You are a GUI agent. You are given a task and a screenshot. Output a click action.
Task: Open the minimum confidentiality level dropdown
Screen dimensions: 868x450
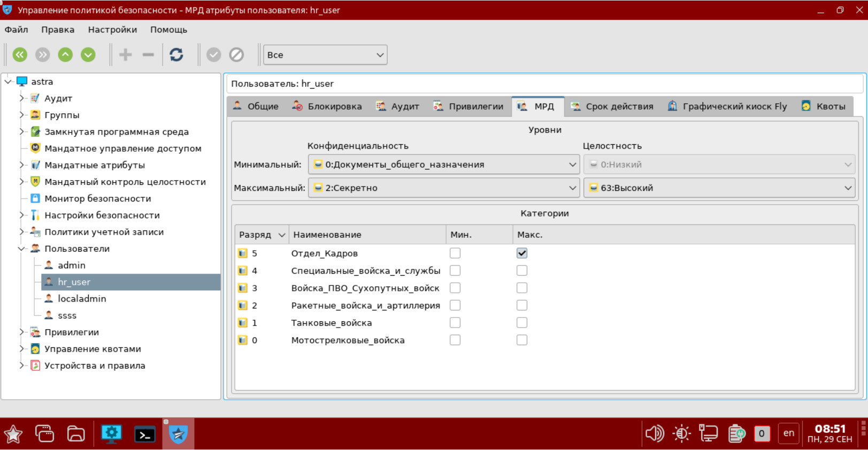[x=443, y=165]
